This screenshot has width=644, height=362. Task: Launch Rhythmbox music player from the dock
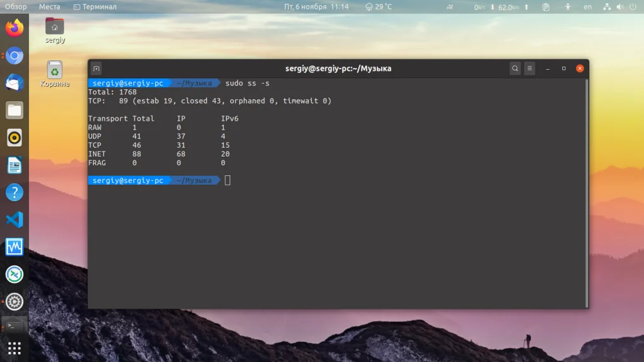point(14,138)
